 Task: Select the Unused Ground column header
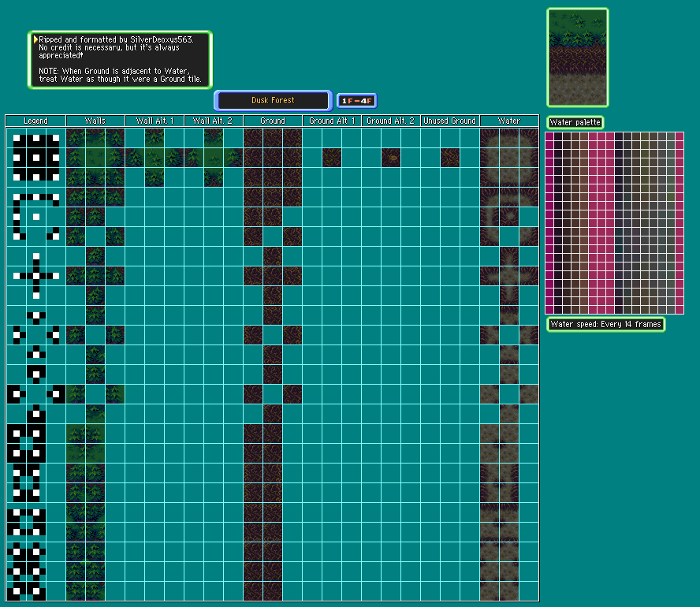(x=450, y=121)
